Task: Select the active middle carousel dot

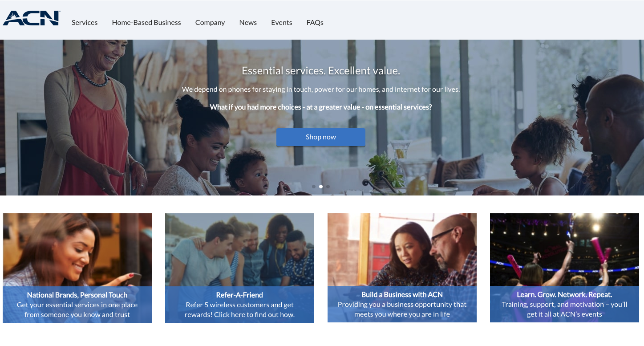Action: 321,187
